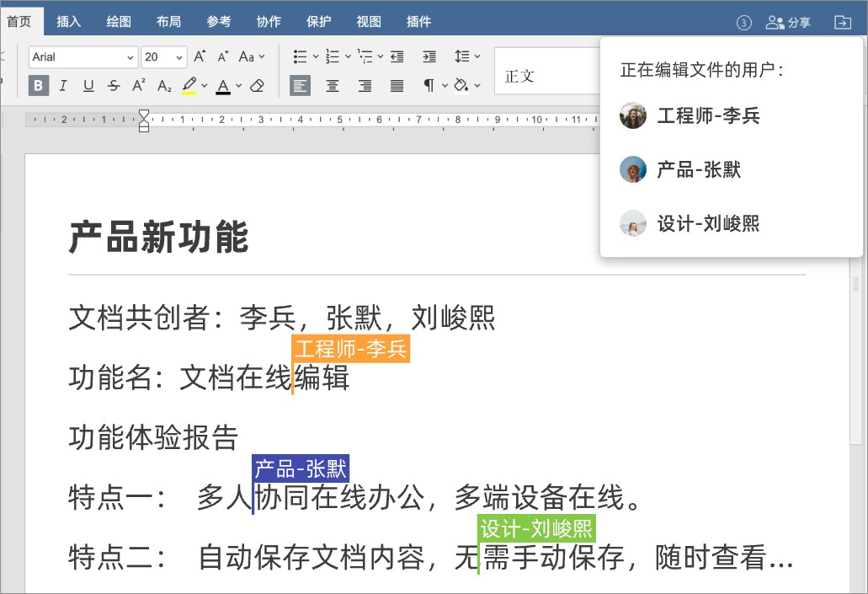
Task: Decrease paragraph indent
Action: (397, 56)
